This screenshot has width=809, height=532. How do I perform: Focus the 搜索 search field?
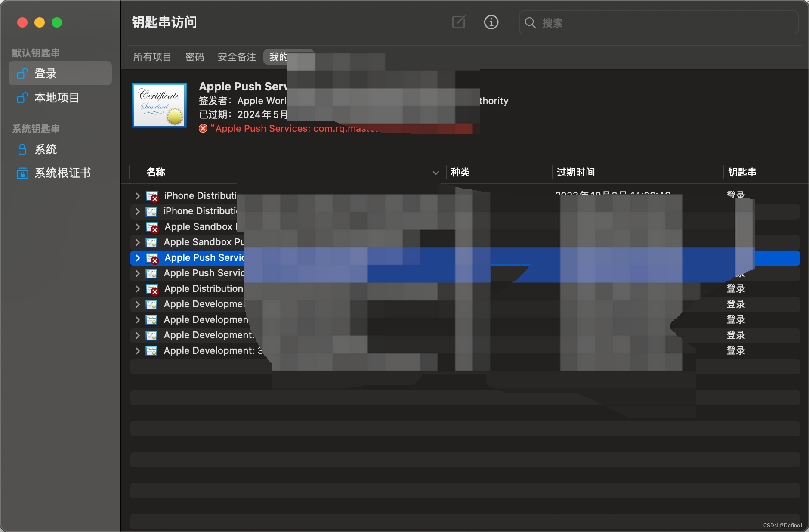659,23
